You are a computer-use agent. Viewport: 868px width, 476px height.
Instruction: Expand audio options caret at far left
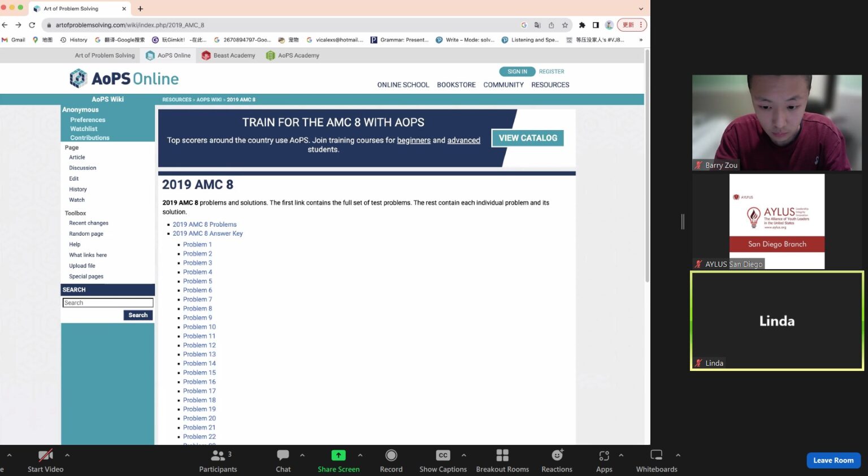[x=9, y=455]
